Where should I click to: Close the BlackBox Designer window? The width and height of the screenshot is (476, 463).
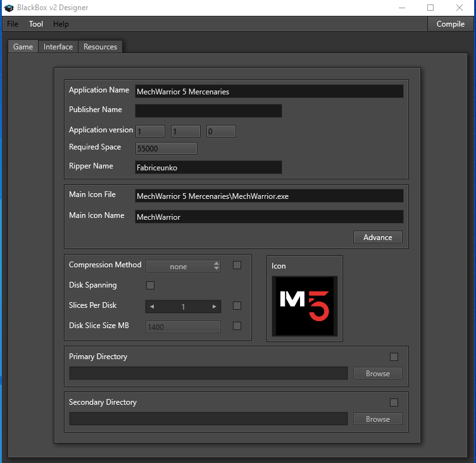460,8
